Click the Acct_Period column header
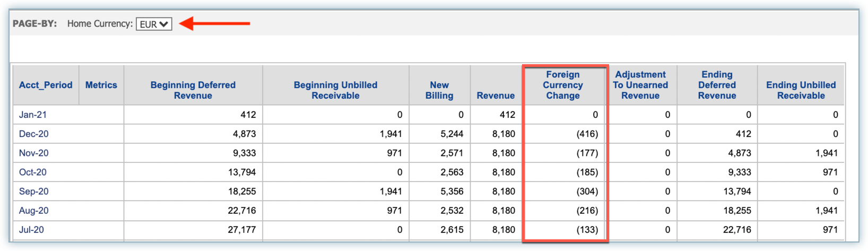The height and width of the screenshot is (251, 868). [x=46, y=85]
